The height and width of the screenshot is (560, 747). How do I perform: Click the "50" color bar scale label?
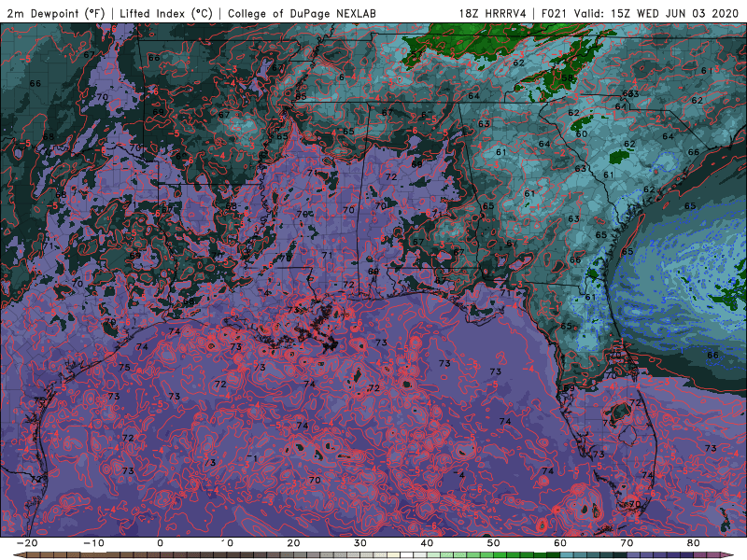pos(494,543)
